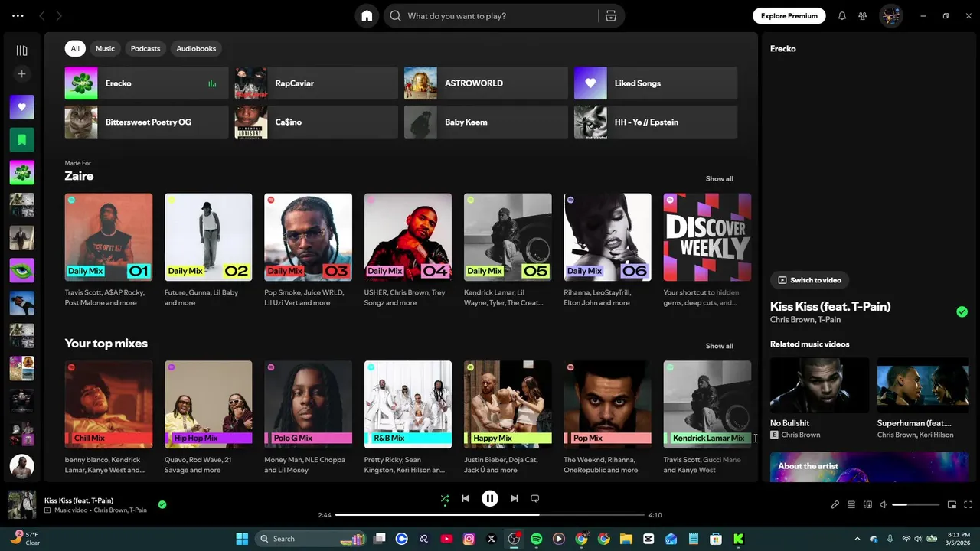Toggle shuffle mode
Image resolution: width=980 pixels, height=551 pixels.
click(445, 498)
